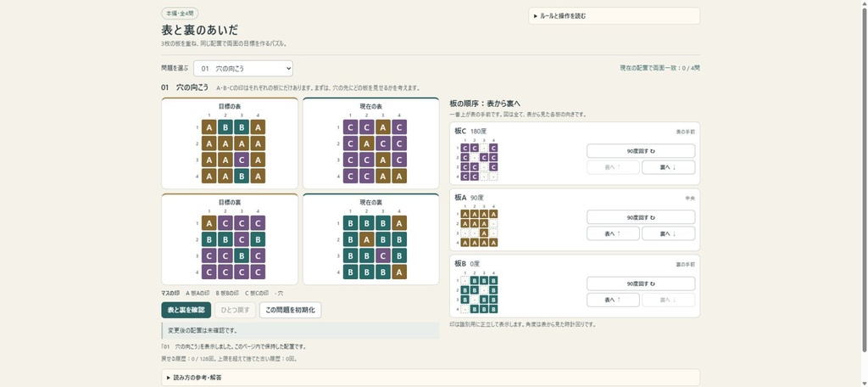Rotate 板A with its 90度回す button
The height and width of the screenshot is (387, 868).
641,216
